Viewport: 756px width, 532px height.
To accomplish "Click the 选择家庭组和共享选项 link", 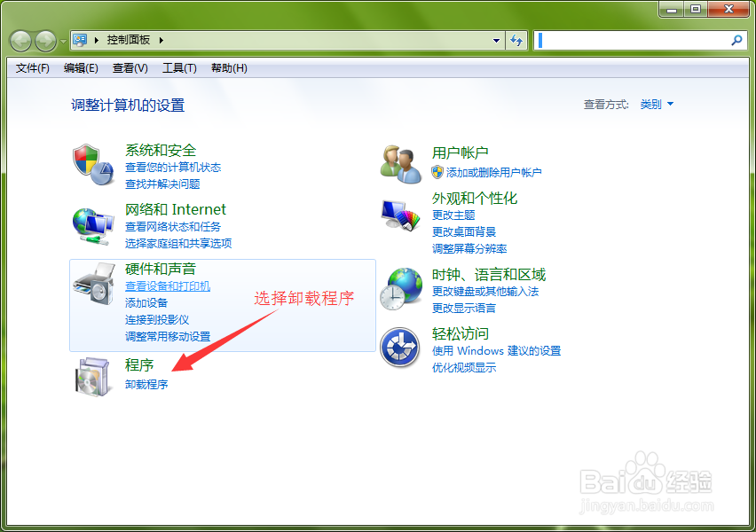I will point(178,243).
